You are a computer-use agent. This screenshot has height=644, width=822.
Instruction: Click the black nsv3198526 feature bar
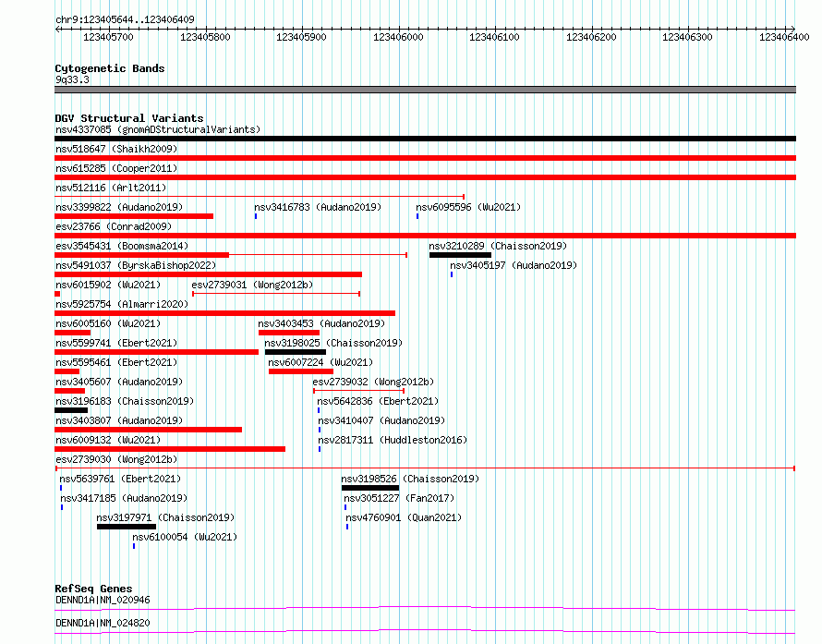(x=370, y=488)
